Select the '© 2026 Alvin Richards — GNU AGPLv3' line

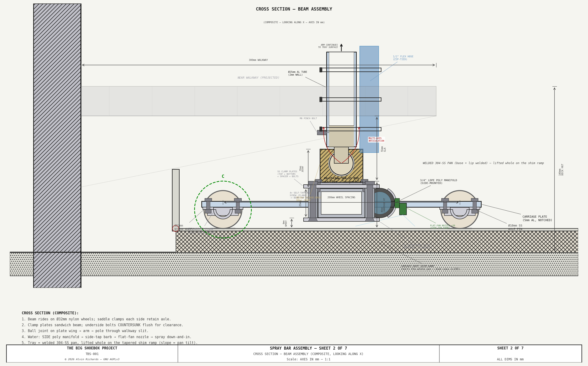(x=92, y=359)
